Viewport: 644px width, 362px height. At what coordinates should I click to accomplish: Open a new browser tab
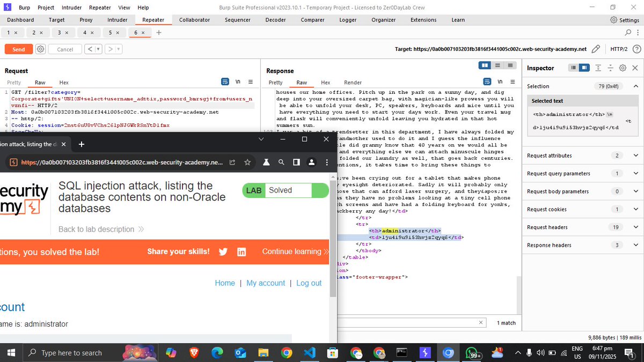[x=82, y=144]
